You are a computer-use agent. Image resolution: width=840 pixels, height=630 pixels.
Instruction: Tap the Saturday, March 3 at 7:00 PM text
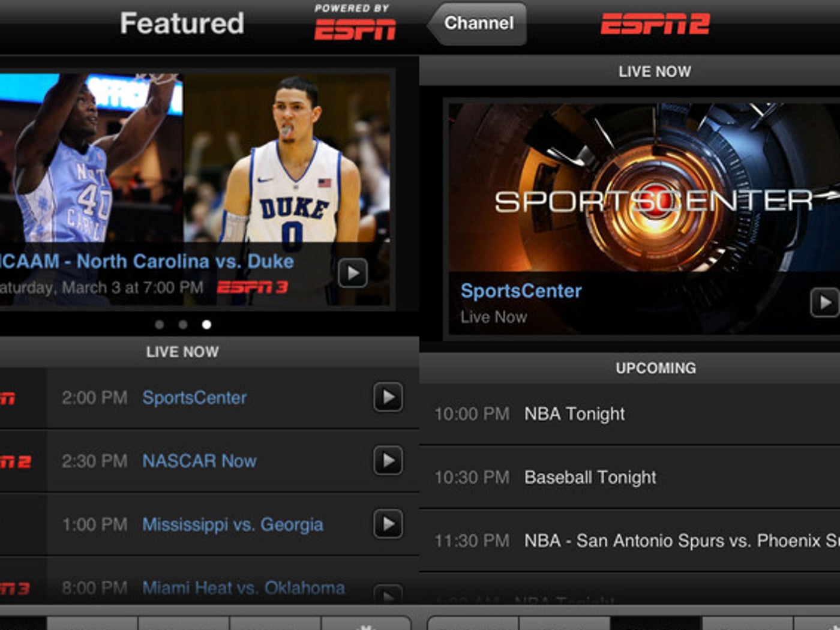click(x=102, y=288)
